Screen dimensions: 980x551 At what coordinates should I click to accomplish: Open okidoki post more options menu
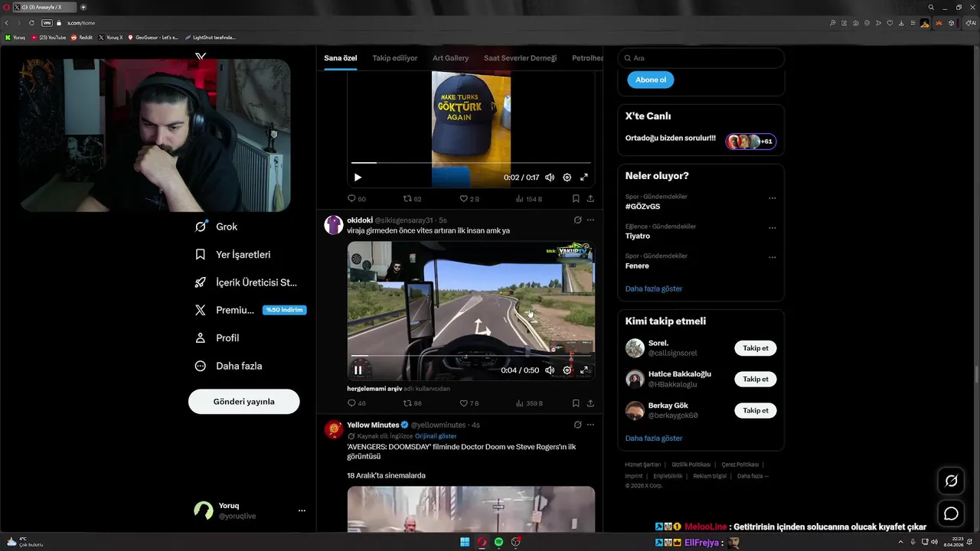(590, 220)
